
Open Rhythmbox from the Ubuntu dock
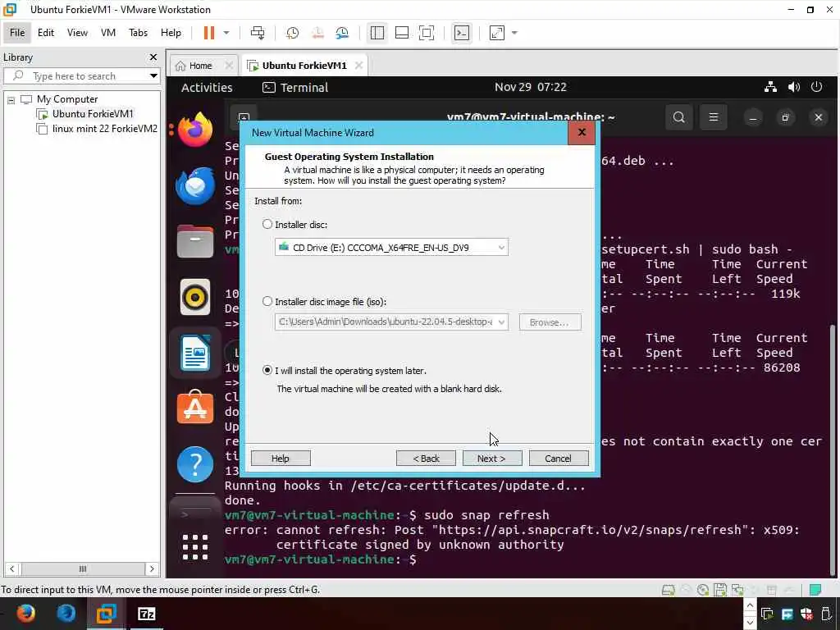[195, 297]
